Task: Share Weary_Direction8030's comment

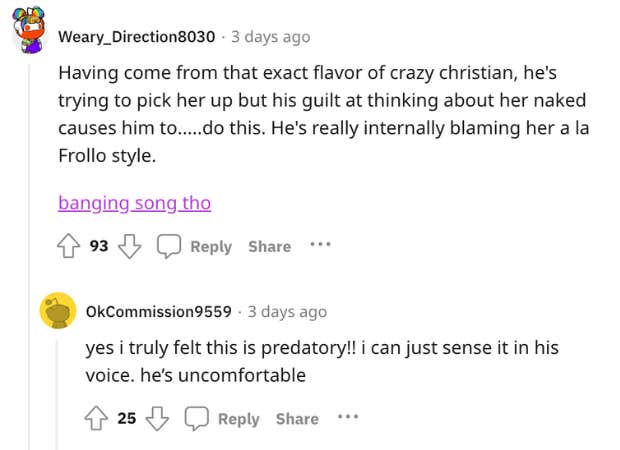Action: (269, 246)
